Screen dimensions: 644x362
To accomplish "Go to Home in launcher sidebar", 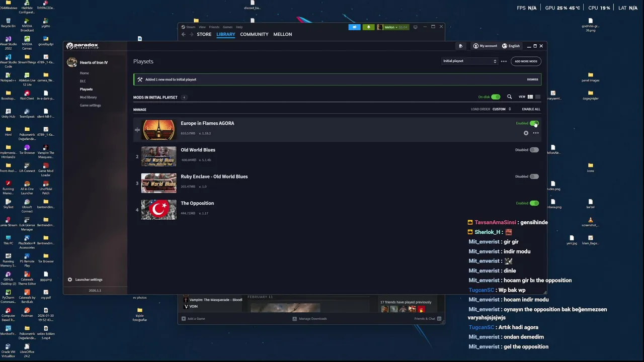I will (x=84, y=73).
